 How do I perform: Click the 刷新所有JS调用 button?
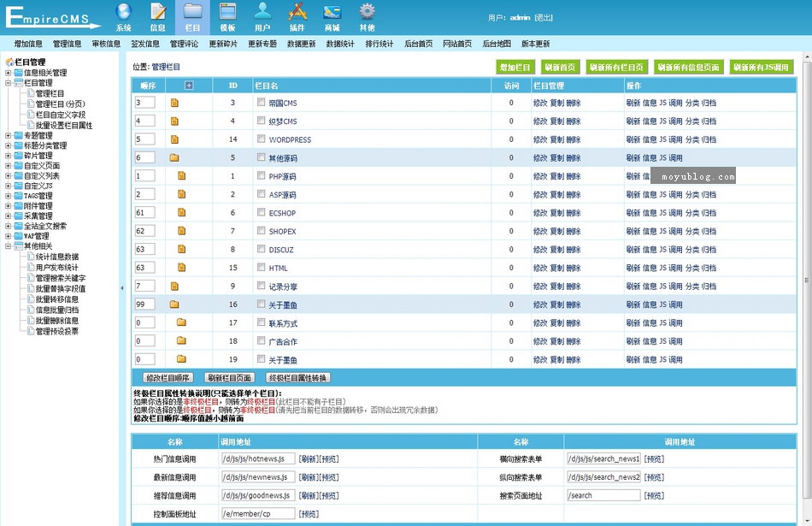tap(762, 67)
